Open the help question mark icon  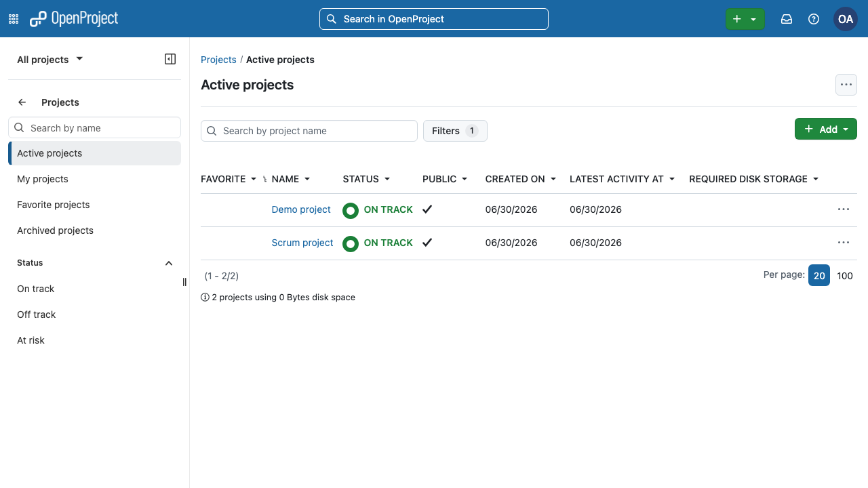pos(814,19)
